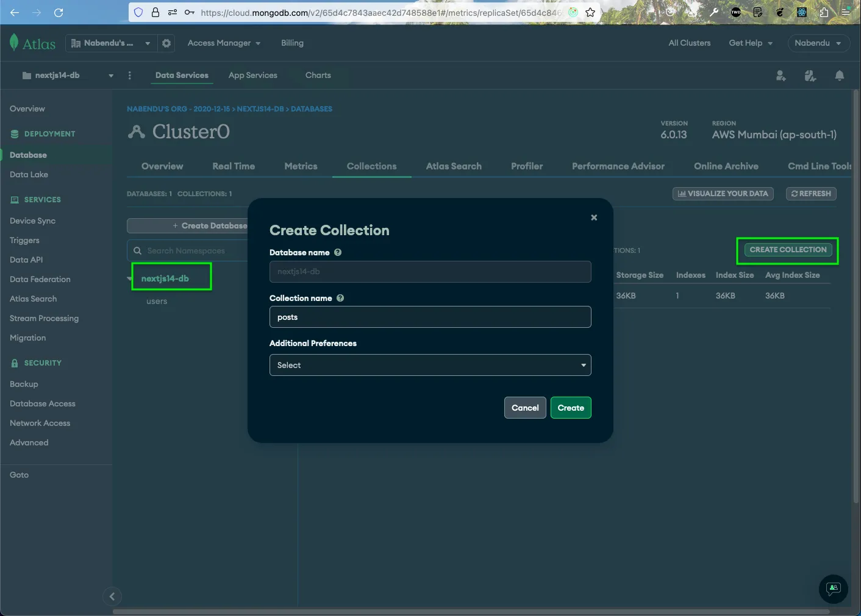
Task: Click the Cluster0 cluster icon
Action: click(137, 132)
